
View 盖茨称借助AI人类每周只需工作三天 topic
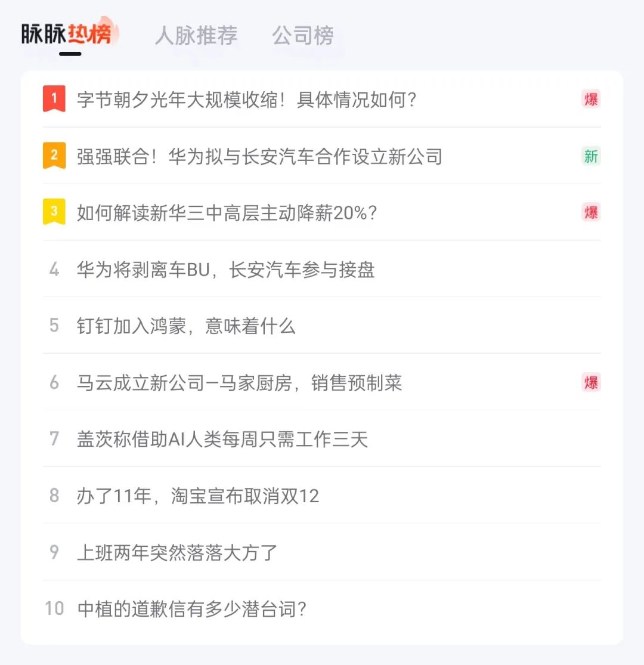[222, 440]
